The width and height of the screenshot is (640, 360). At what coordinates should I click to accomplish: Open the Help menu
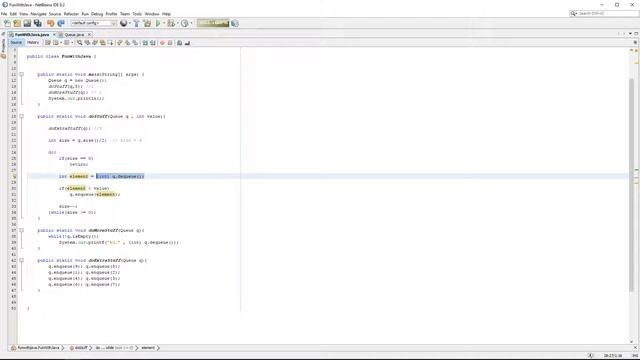click(x=166, y=14)
